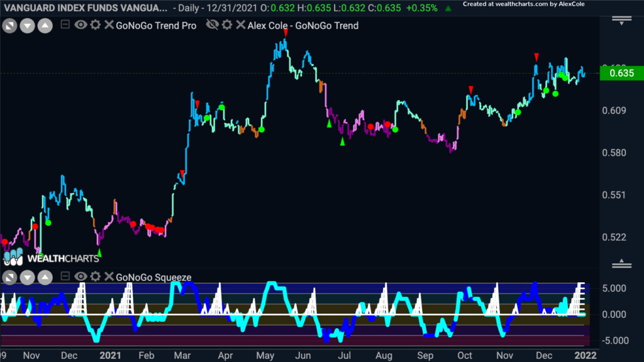Click the 2021 year label on time axis
The width and height of the screenshot is (644, 362).
[110, 356]
